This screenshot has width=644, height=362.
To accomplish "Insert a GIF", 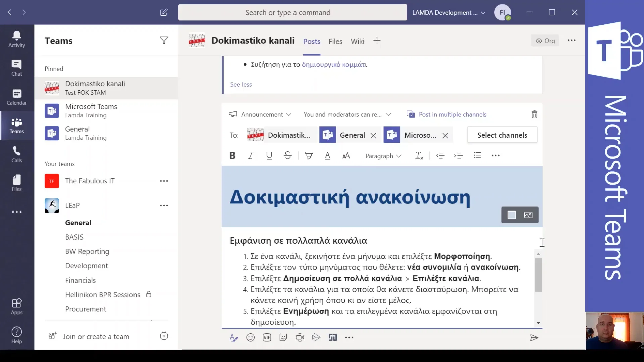I will click(x=267, y=338).
